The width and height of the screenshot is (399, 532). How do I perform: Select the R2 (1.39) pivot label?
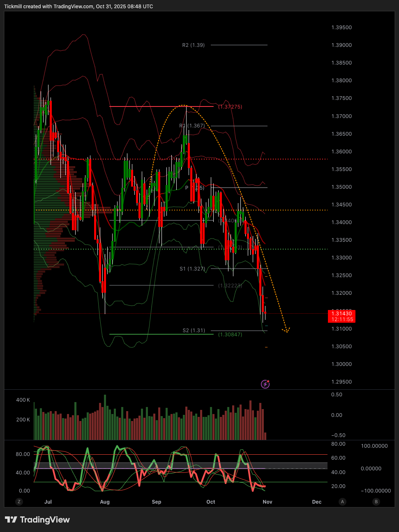tap(194, 45)
